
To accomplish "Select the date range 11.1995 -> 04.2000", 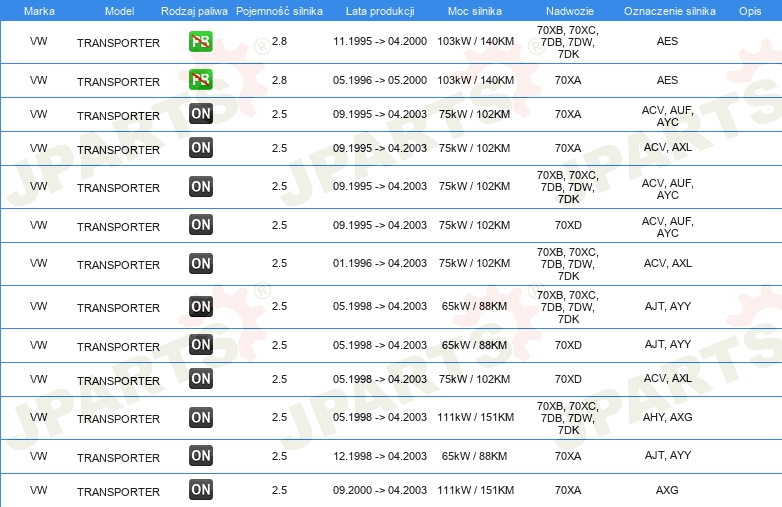I will tap(380, 41).
